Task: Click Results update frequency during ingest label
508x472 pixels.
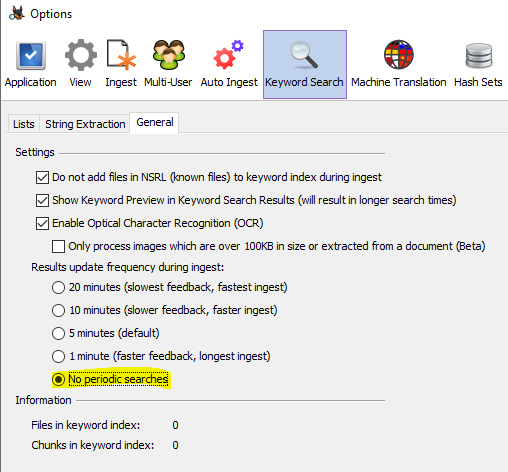Action: point(128,267)
